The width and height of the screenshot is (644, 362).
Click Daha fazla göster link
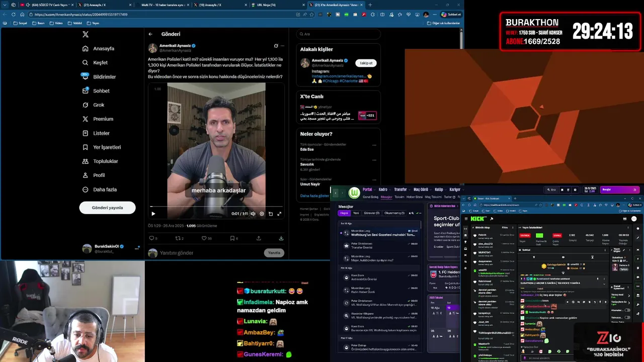314,196
